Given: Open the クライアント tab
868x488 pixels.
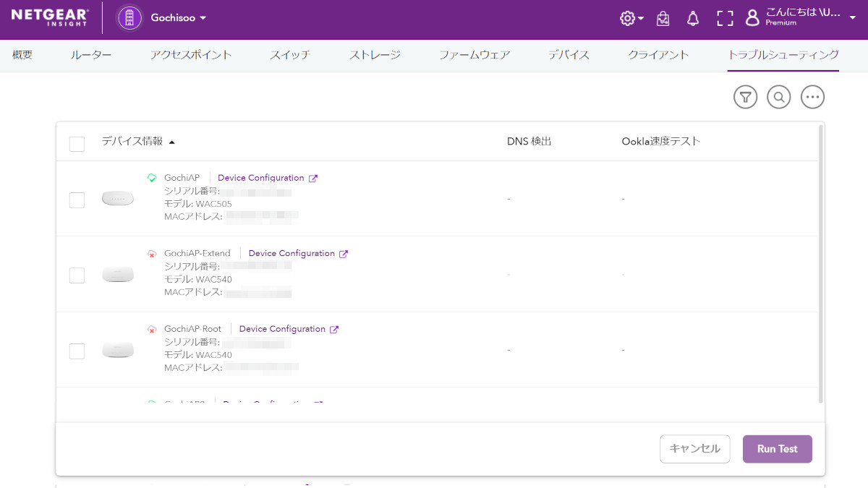Looking at the screenshot, I should point(658,55).
